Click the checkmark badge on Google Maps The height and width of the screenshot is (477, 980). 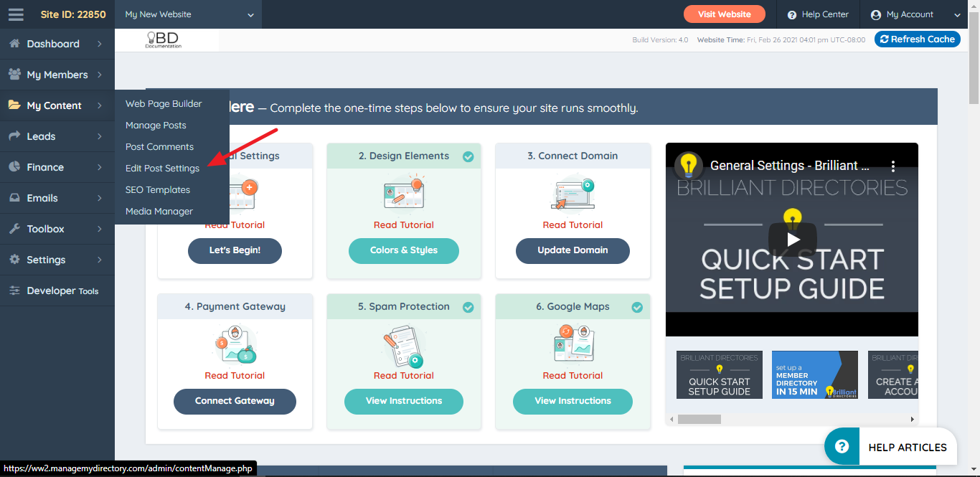[x=637, y=306]
